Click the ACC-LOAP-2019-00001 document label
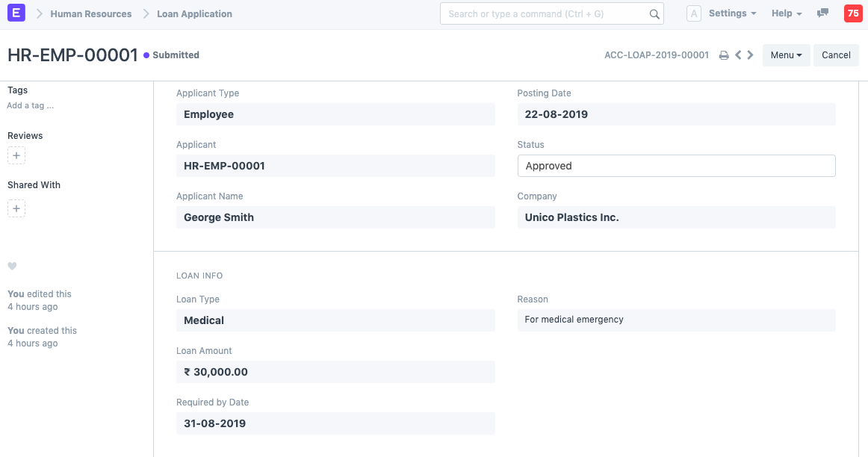Viewport: 868px width, 457px height. [x=656, y=55]
